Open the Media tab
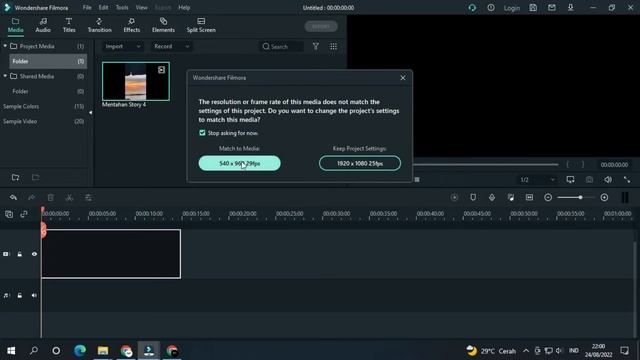Viewport: 640px width, 360px height. (x=16, y=25)
